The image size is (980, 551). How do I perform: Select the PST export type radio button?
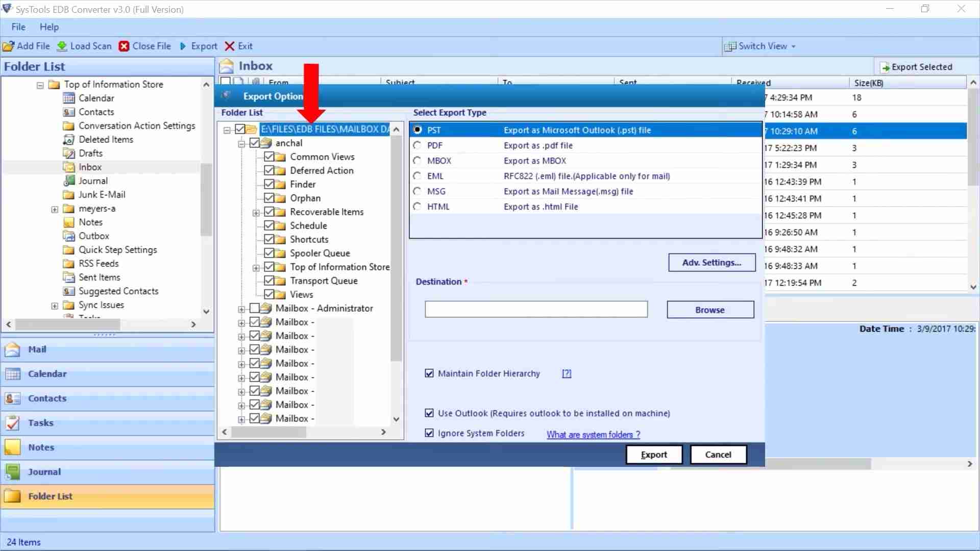tap(416, 130)
